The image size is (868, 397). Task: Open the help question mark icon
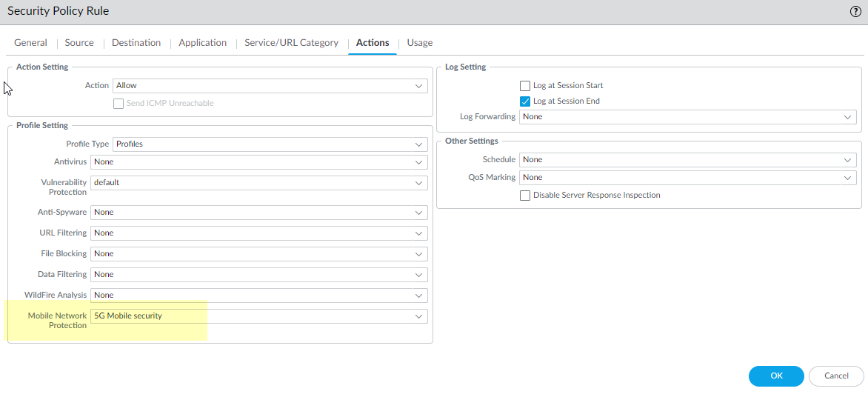click(855, 12)
